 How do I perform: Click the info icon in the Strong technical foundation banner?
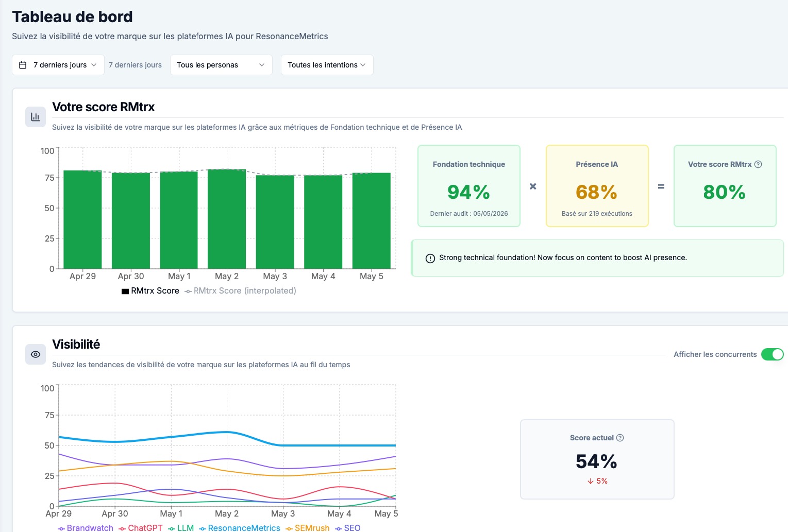click(x=430, y=258)
